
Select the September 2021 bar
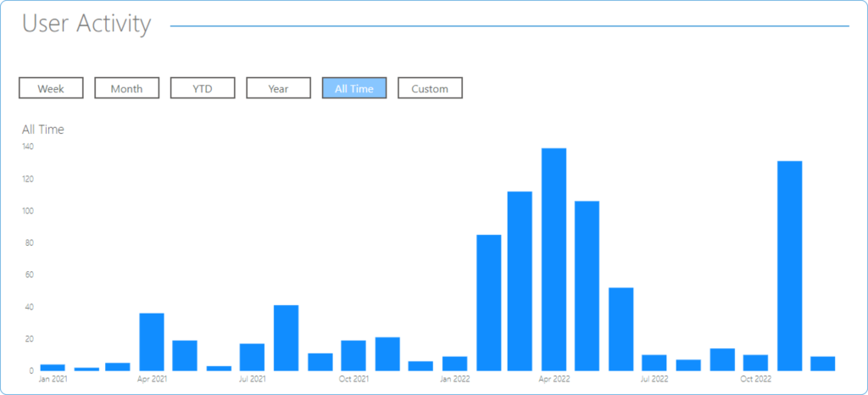coord(320,362)
